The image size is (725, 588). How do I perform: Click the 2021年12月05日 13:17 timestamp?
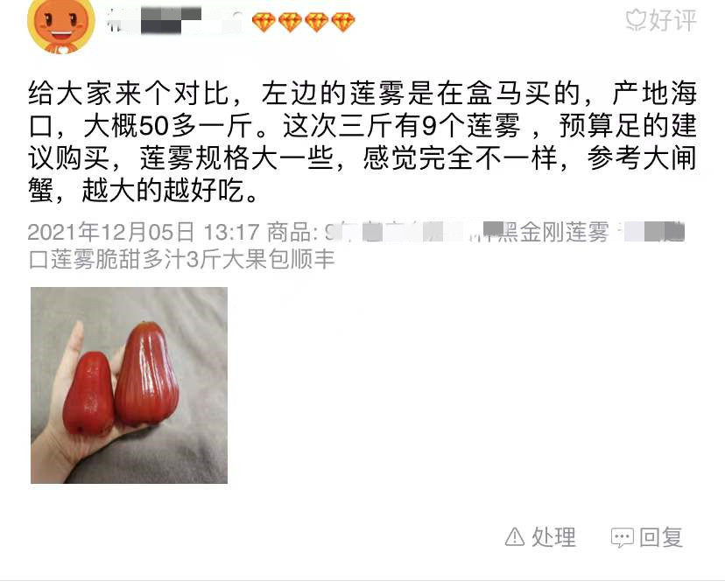pyautogui.click(x=144, y=232)
